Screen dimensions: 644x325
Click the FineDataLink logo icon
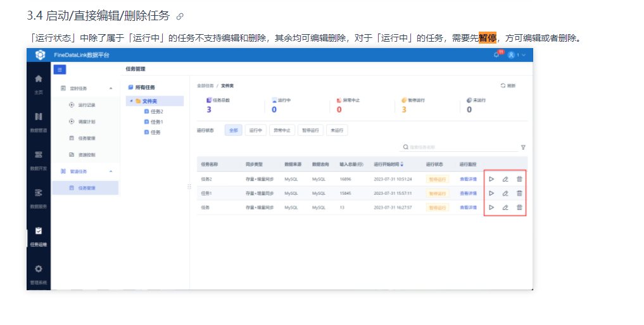coord(40,54)
